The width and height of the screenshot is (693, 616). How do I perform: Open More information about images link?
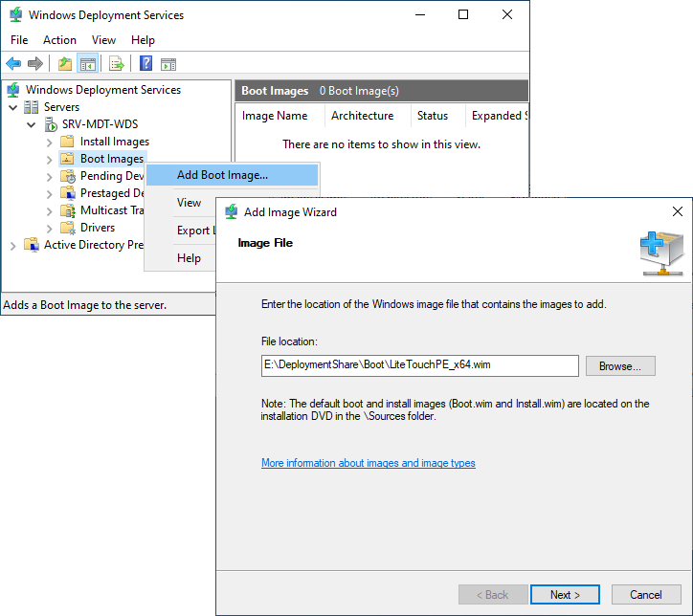(x=369, y=463)
